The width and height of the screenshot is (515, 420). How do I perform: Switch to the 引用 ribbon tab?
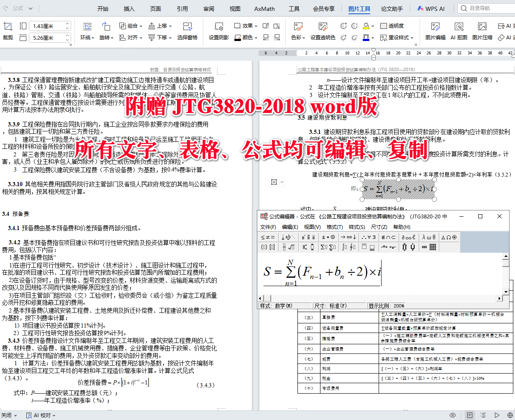[x=182, y=8]
